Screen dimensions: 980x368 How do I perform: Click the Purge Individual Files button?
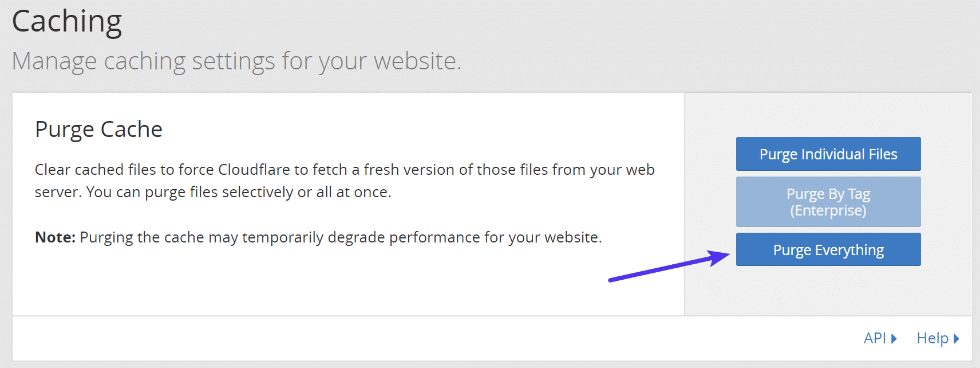tap(828, 154)
